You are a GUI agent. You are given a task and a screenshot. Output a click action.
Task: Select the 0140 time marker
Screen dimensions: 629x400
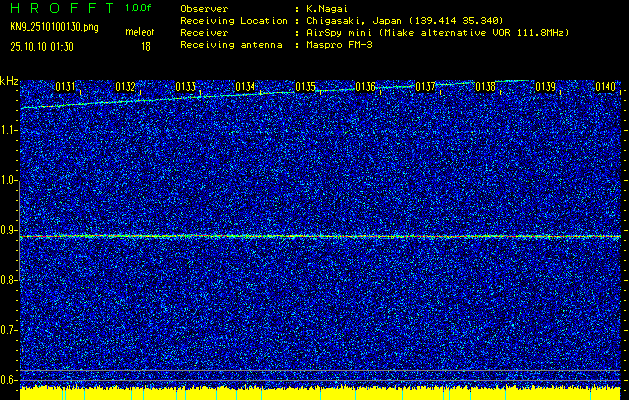(x=605, y=88)
